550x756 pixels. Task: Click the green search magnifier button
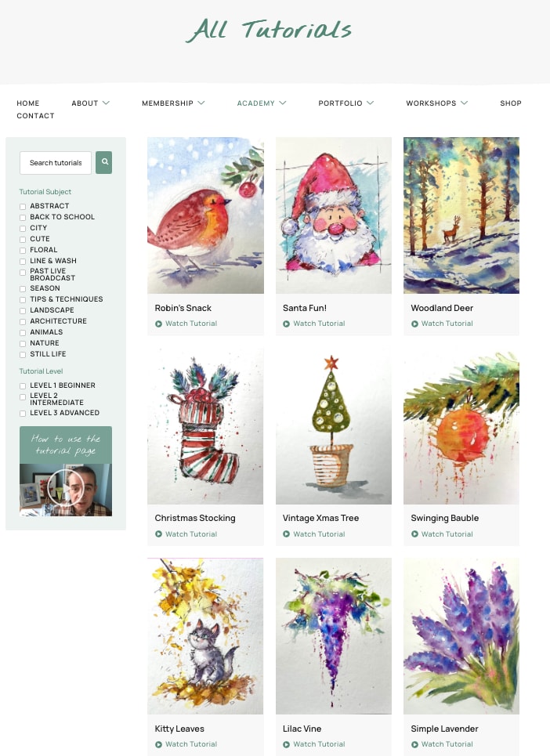point(103,162)
